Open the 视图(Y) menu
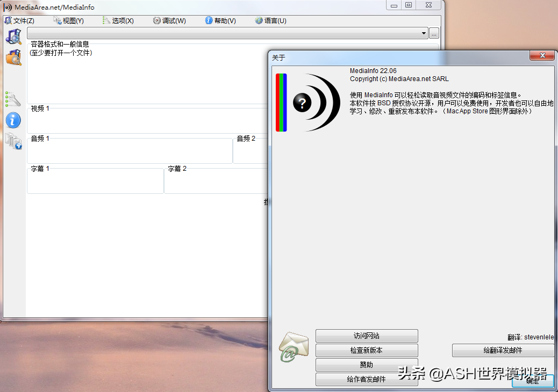 click(x=69, y=20)
